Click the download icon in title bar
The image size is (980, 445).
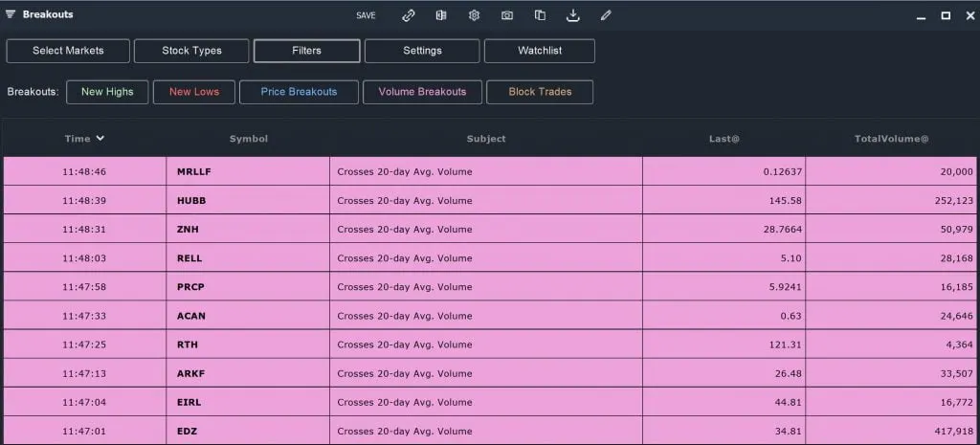(573, 15)
